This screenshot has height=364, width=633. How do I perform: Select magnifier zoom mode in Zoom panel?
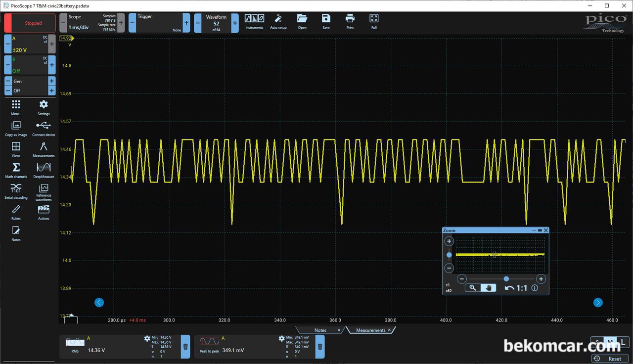(x=473, y=288)
